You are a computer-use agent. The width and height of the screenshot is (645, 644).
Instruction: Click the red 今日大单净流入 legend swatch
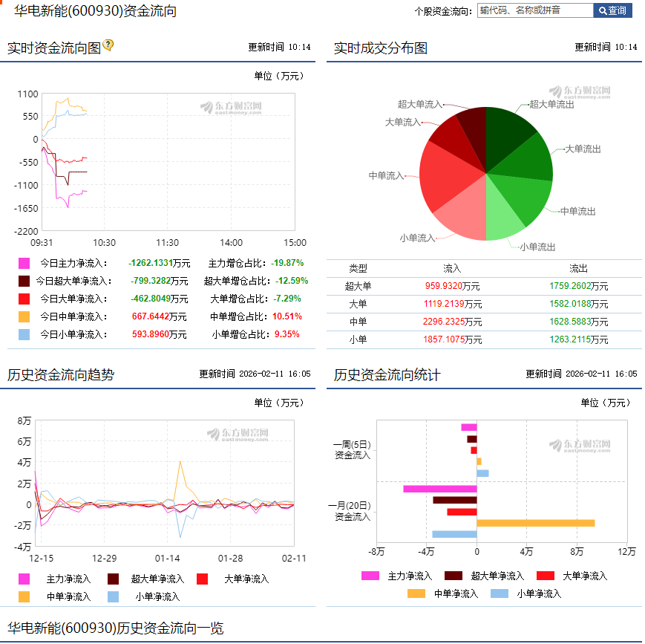point(24,299)
